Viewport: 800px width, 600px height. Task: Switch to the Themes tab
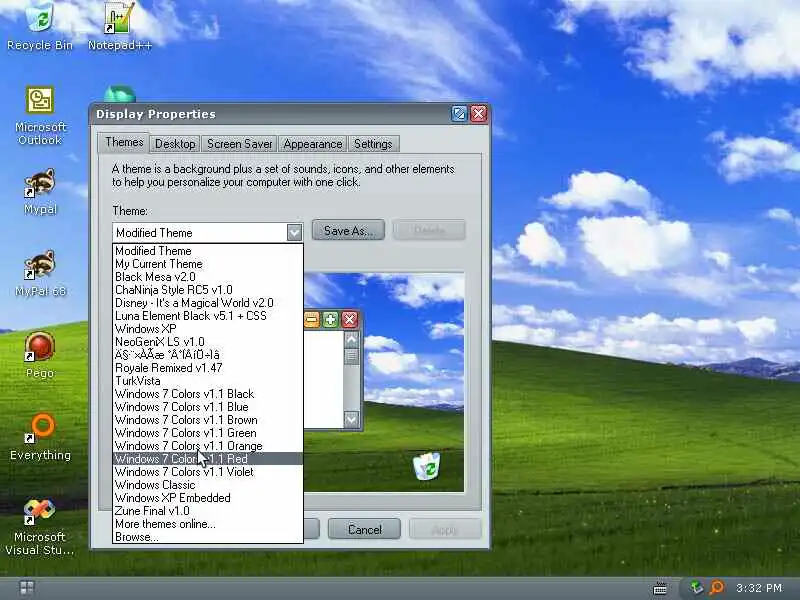pos(124,142)
